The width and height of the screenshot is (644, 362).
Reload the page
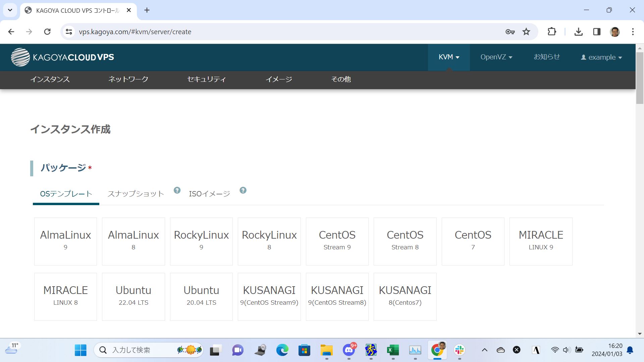[x=47, y=32]
